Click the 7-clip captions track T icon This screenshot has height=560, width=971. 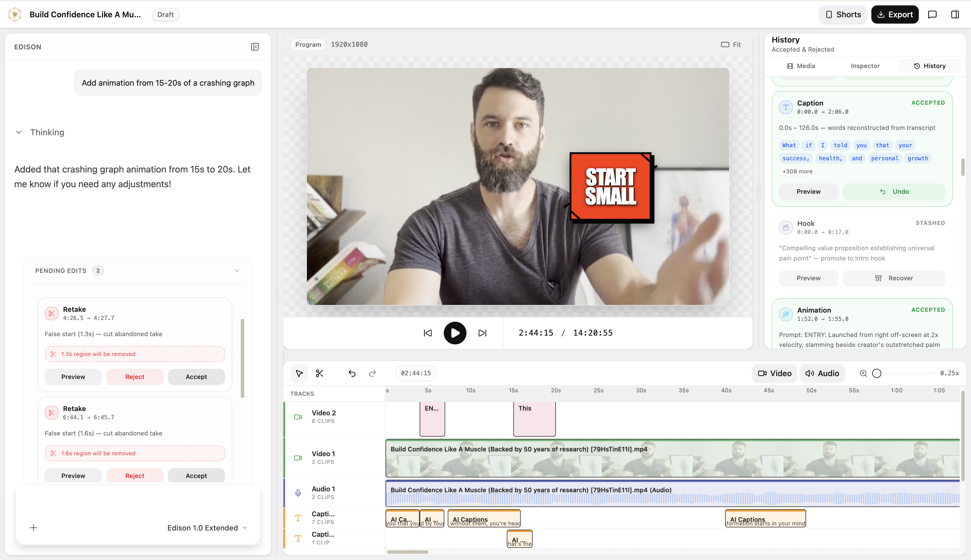tap(298, 518)
